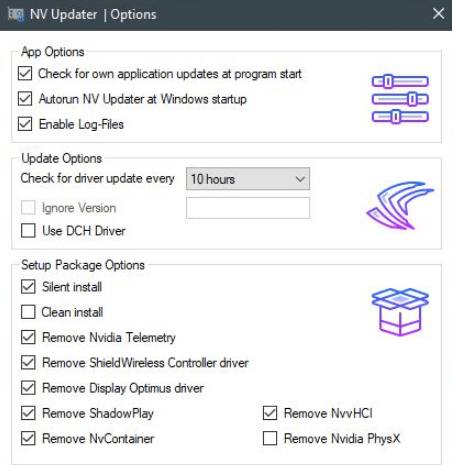Toggle Remove ShieldWireless Controller driver
Image resolution: width=452 pixels, height=465 pixels.
coord(28,363)
